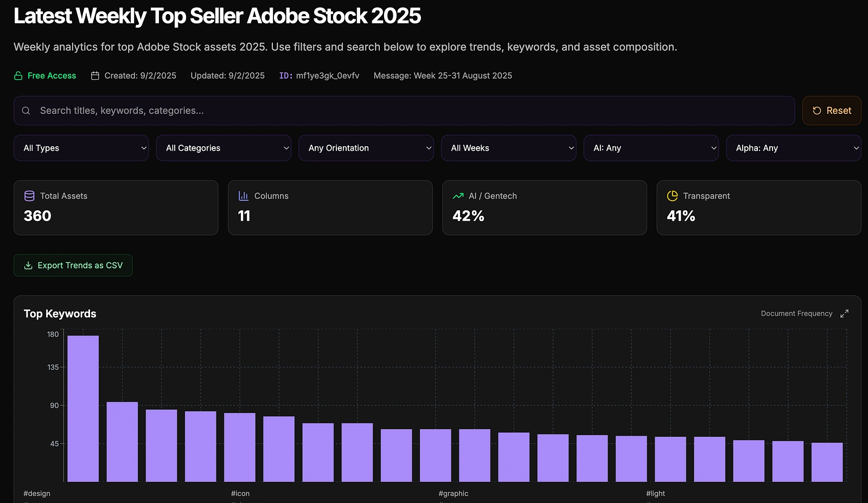Click the download icon in Export Trends button

coord(28,266)
